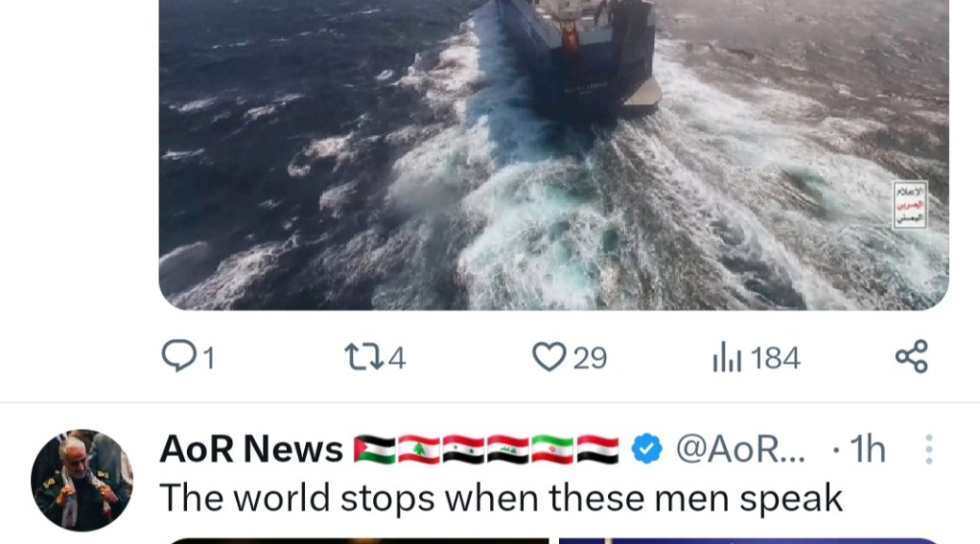Like the ship tweet with heart icon
Screen dimensions: 980x544
549,357
